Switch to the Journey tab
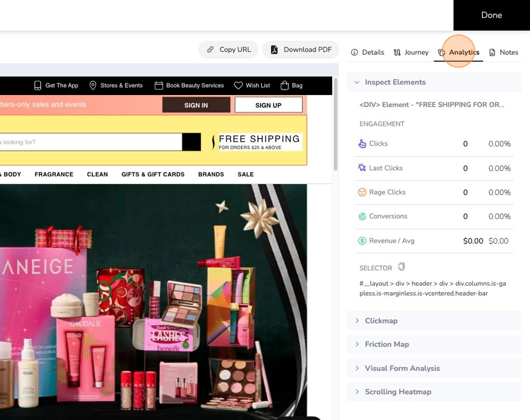530x420 pixels. (x=411, y=52)
